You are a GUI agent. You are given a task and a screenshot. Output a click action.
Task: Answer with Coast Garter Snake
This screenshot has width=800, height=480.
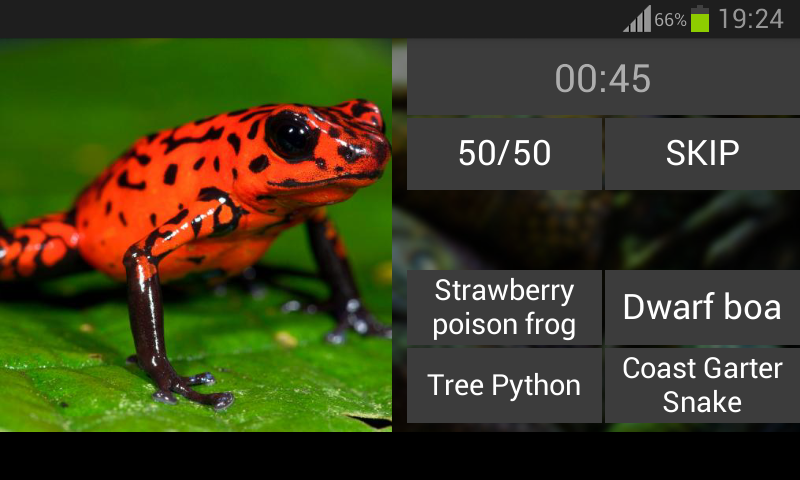coord(703,386)
